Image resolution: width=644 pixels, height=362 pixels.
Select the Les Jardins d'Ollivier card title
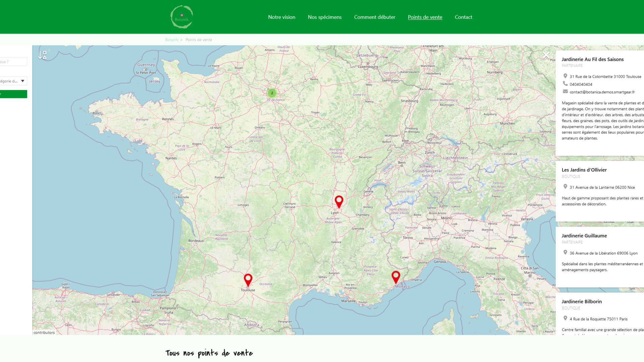tap(584, 170)
